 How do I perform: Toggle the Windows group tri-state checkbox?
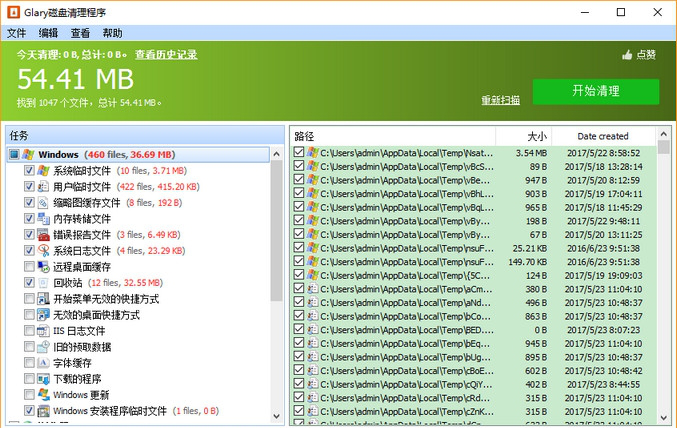(14, 155)
